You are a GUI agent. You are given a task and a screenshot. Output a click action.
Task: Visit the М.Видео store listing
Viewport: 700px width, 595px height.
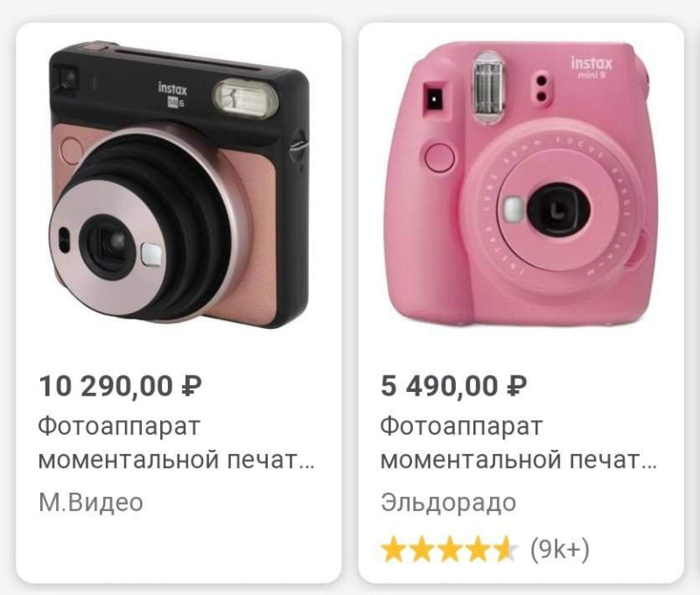point(91,502)
